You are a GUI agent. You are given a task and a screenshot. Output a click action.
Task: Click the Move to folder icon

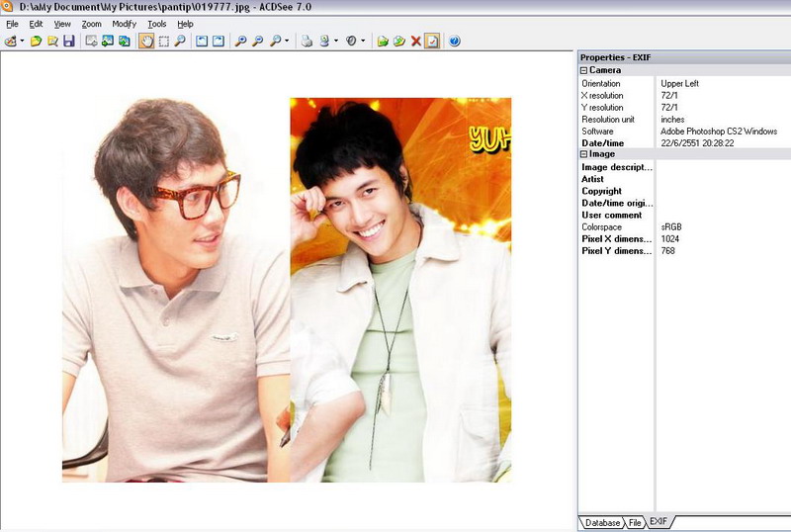pos(399,41)
